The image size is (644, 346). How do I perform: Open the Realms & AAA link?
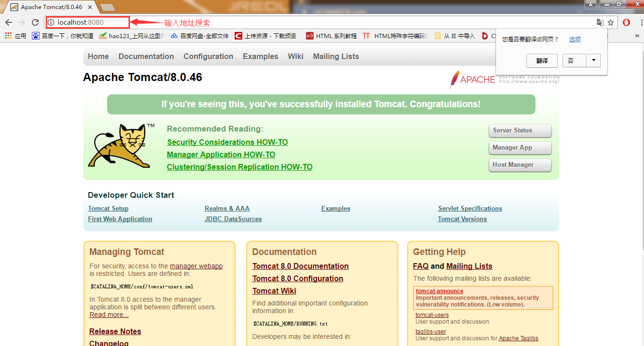pos(227,208)
